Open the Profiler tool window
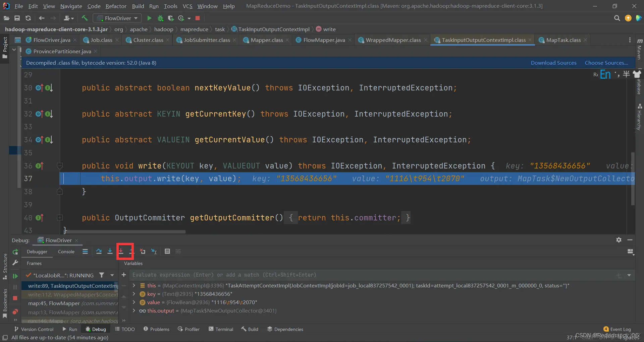The image size is (644, 342). pos(189,329)
